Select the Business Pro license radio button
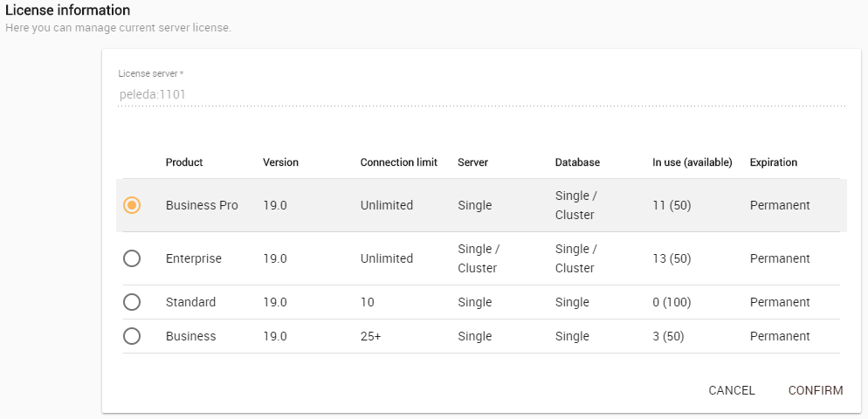 pyautogui.click(x=132, y=205)
